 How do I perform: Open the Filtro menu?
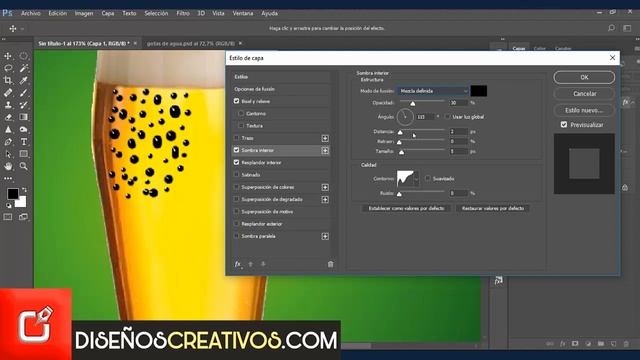coord(183,13)
